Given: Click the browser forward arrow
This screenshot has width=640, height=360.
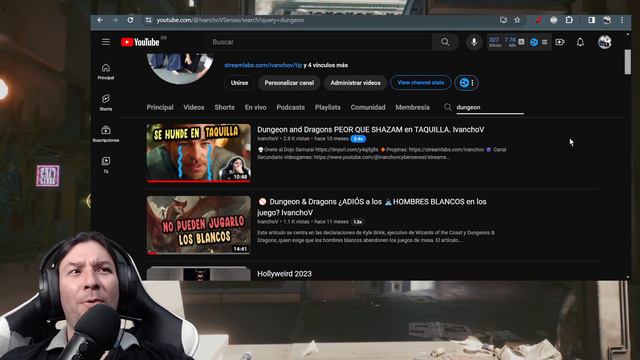Looking at the screenshot, I should (115, 20).
